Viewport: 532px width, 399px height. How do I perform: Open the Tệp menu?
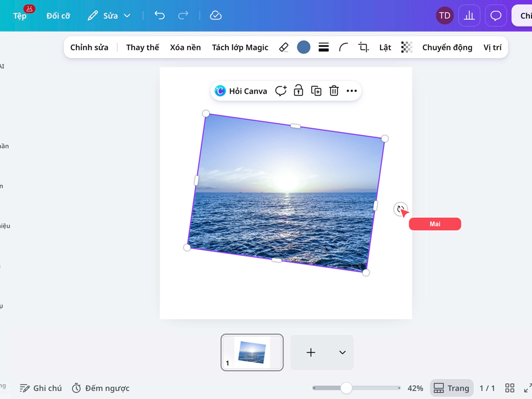click(x=20, y=16)
